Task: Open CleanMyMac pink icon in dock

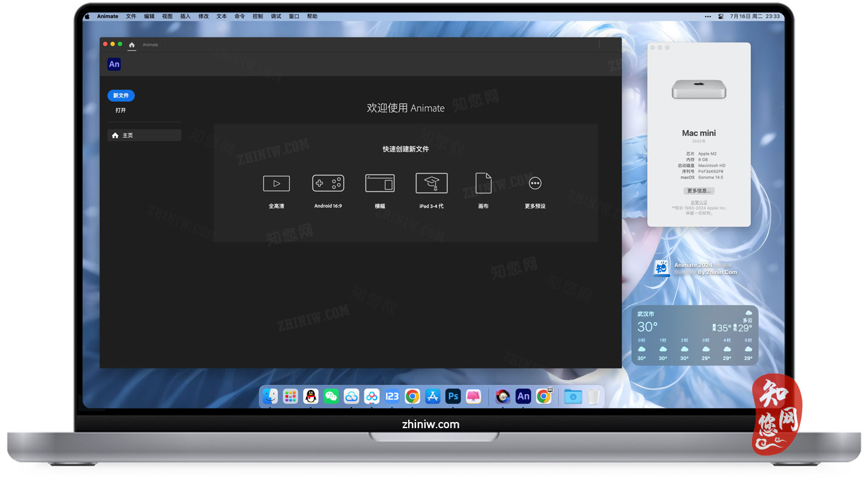Action: tap(473, 397)
